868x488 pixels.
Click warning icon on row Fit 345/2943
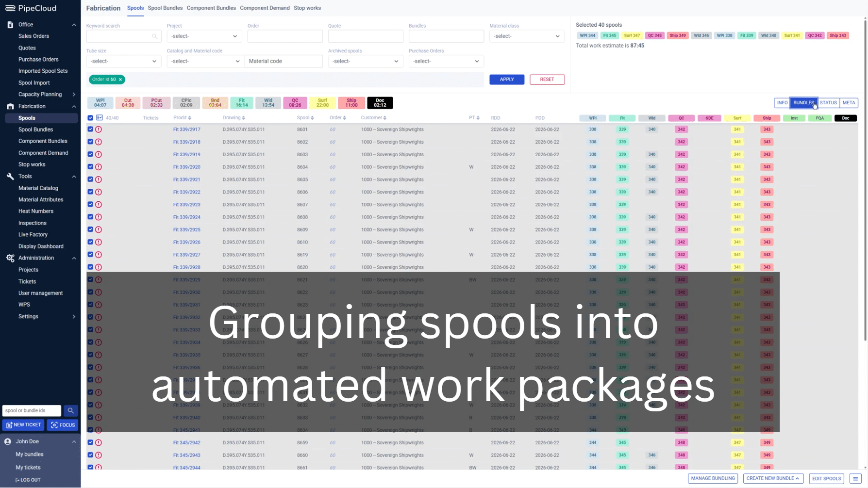click(x=99, y=455)
